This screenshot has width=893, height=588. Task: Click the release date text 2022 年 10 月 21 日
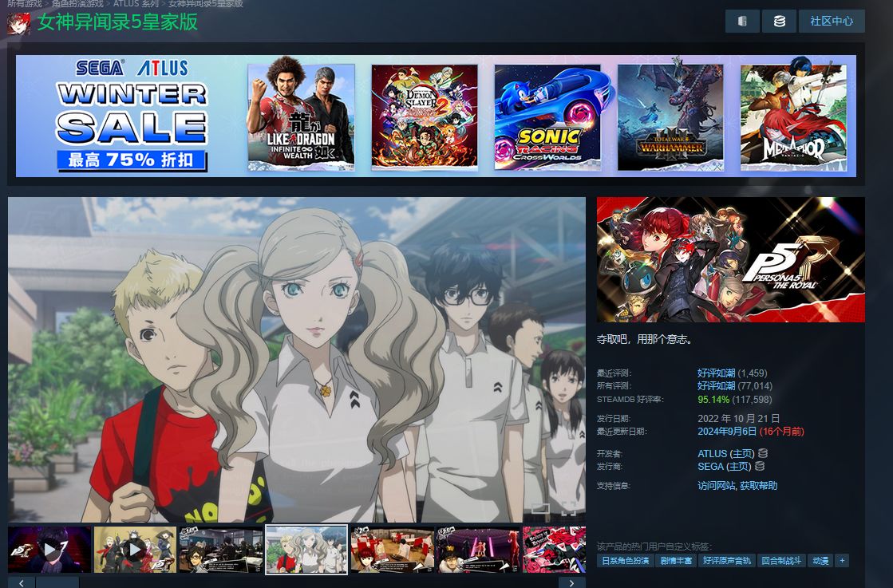click(x=738, y=418)
